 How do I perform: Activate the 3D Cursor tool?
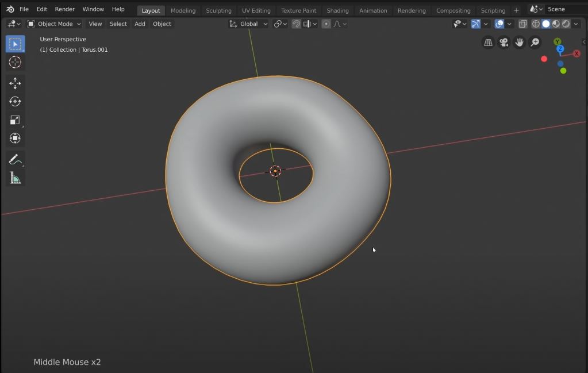[x=15, y=62]
